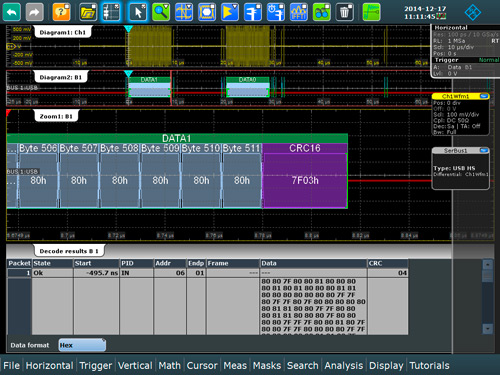Open the File menu
The width and height of the screenshot is (500, 375).
pos(12,365)
